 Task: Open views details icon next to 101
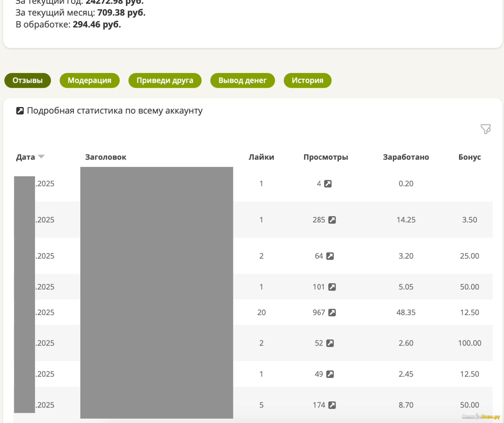coord(332,287)
